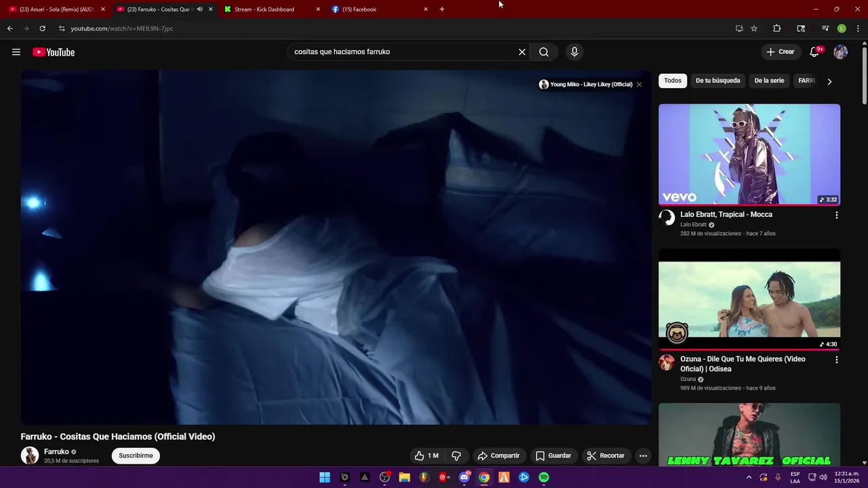Open Chrome profile L avatar
The image size is (868, 488).
coord(842,28)
